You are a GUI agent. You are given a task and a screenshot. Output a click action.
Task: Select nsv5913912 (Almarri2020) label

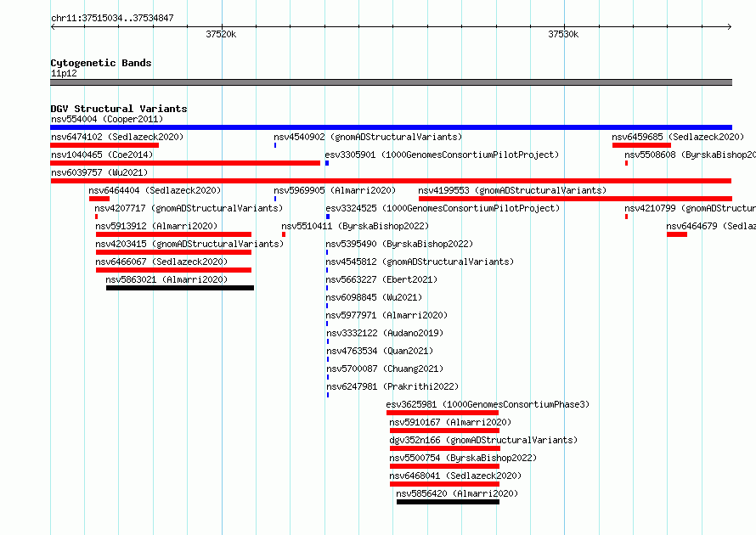coord(156,226)
